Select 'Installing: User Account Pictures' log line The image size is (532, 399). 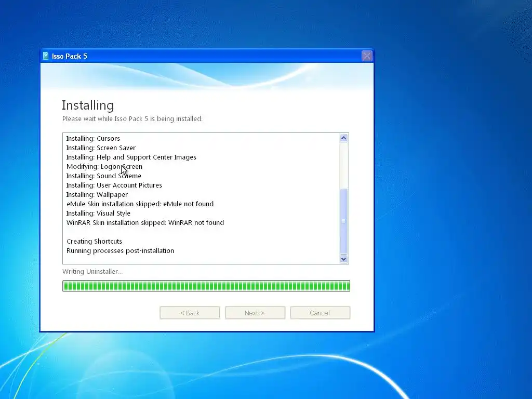(x=114, y=185)
